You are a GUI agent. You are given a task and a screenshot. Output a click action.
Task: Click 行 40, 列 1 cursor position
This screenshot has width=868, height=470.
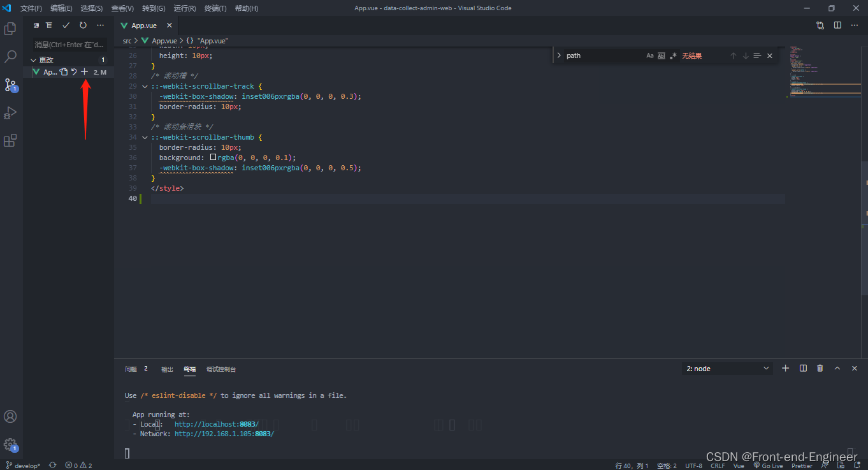coord(632,466)
